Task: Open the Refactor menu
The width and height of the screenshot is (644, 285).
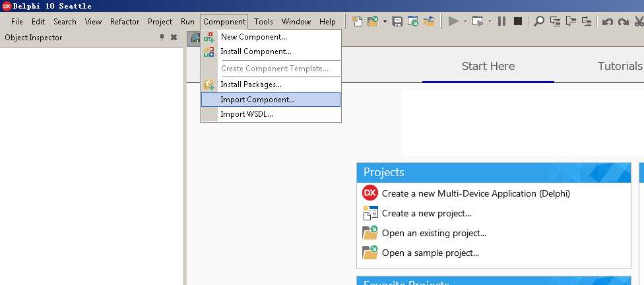Action: click(125, 21)
